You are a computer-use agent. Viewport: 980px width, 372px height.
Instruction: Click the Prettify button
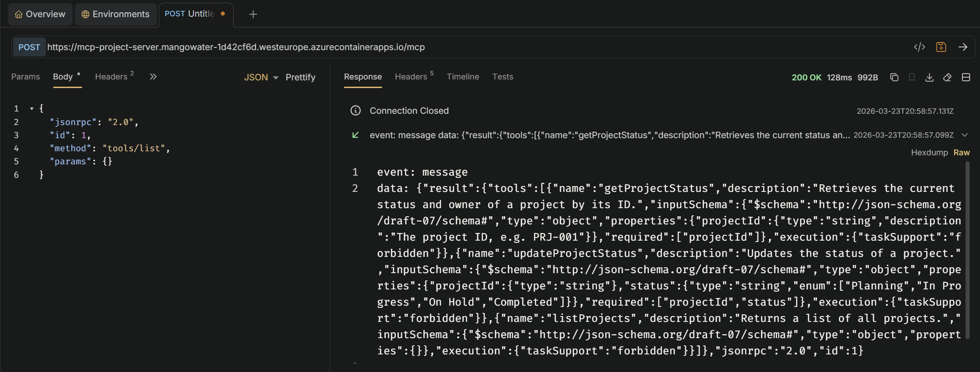(x=300, y=78)
